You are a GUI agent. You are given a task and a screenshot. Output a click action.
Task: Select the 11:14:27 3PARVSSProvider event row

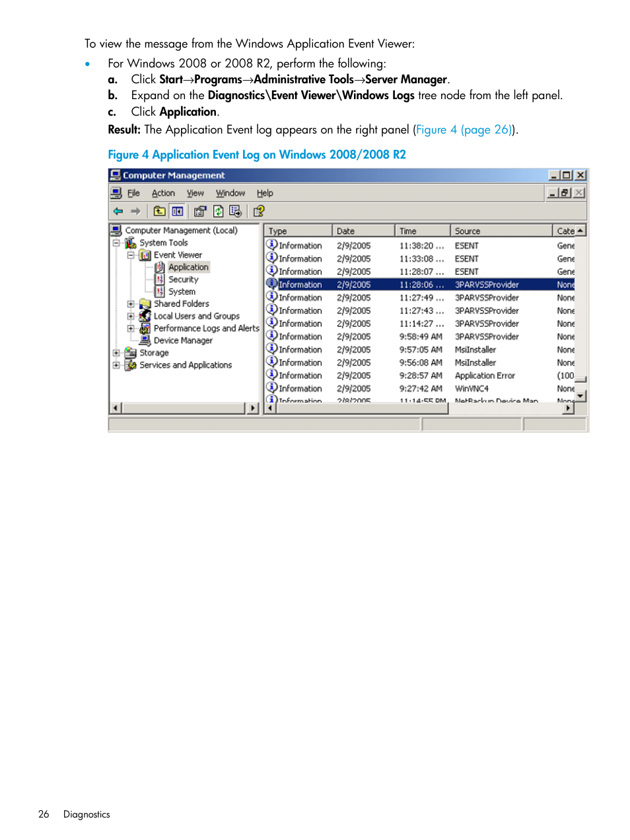click(x=420, y=324)
